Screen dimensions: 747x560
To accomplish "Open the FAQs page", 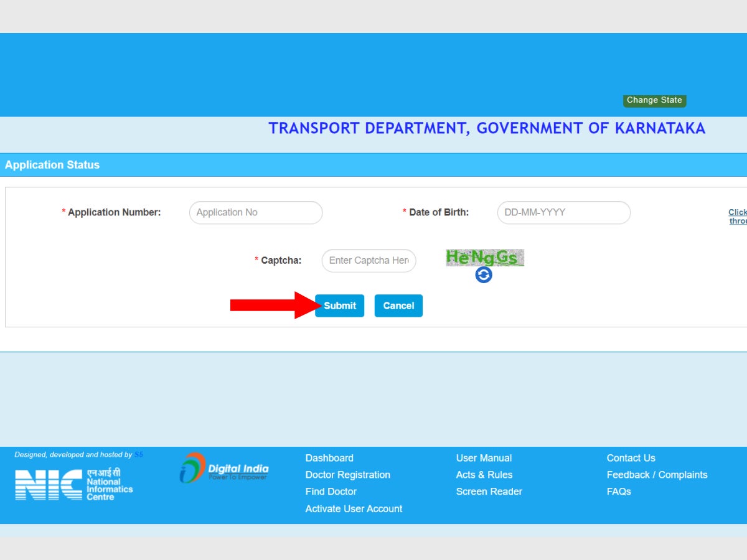I will click(x=618, y=492).
